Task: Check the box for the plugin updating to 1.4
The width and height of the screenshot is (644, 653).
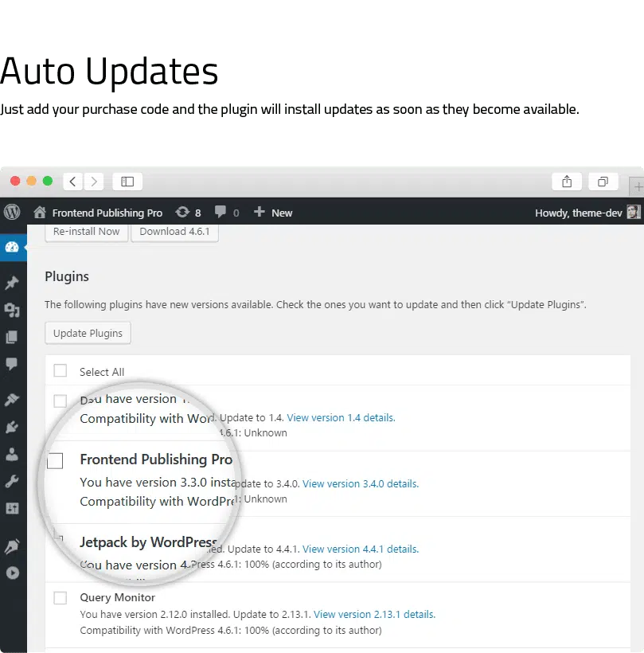Action: tap(60, 401)
